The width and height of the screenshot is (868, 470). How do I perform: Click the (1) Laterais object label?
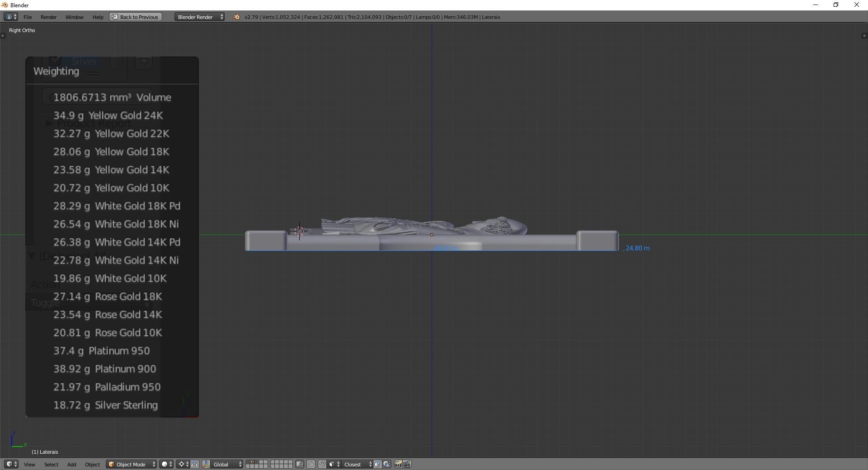coord(45,452)
